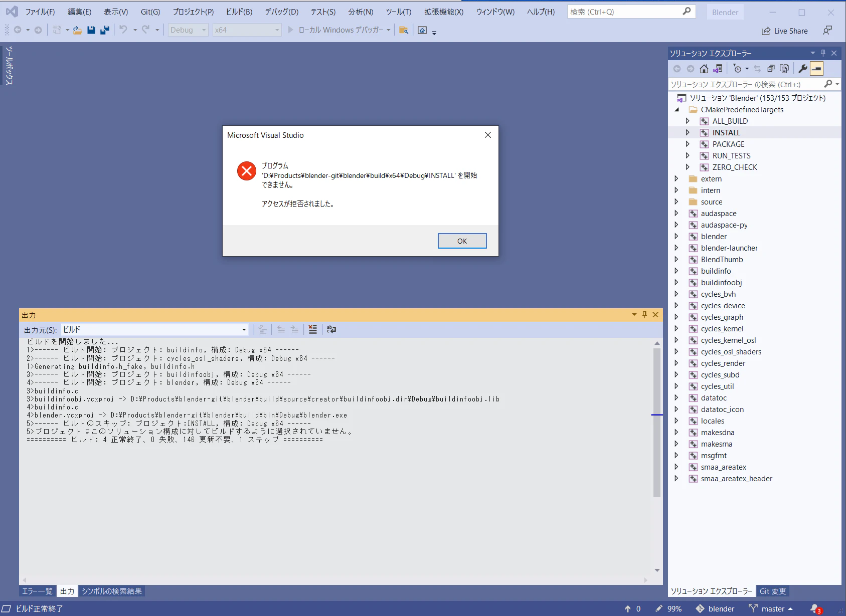Image resolution: width=846 pixels, height=616 pixels.
Task: Select the makesrna project in tree
Action: click(x=716, y=444)
